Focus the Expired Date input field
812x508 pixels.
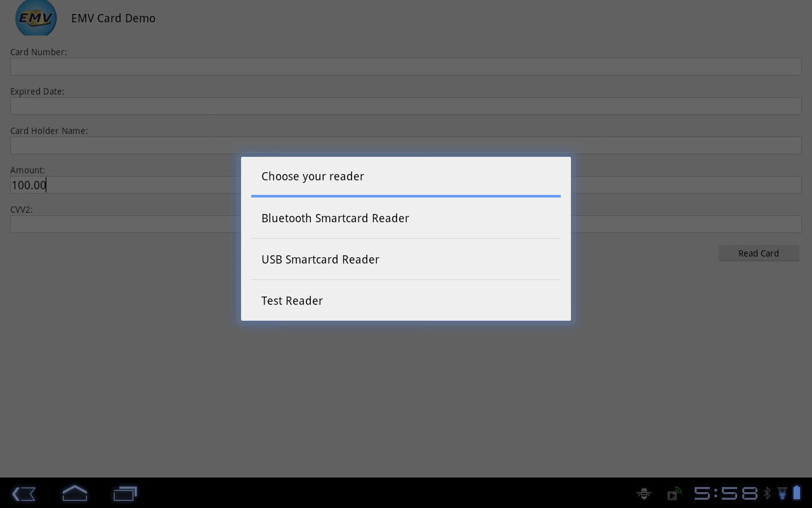pos(406,106)
